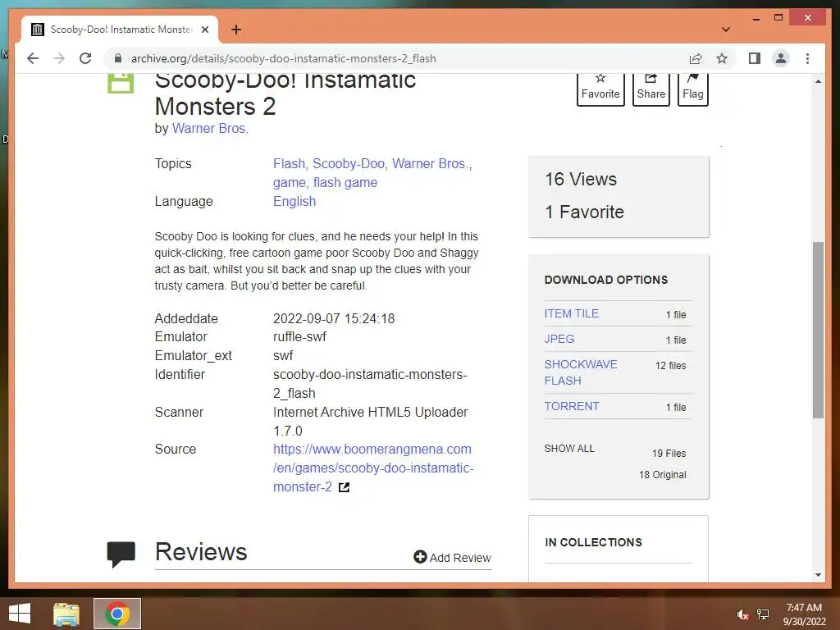Reload the page with the refresh icon
840x630 pixels.
tap(85, 58)
